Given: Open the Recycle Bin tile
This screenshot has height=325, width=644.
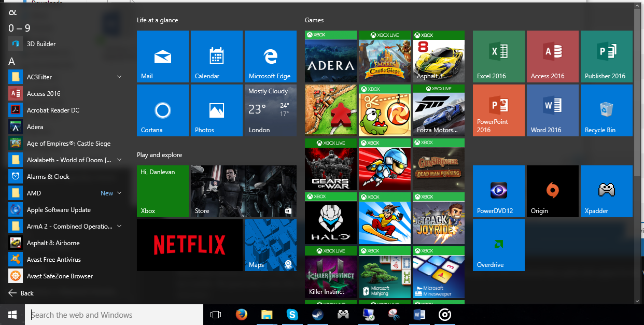Looking at the screenshot, I should click(607, 110).
